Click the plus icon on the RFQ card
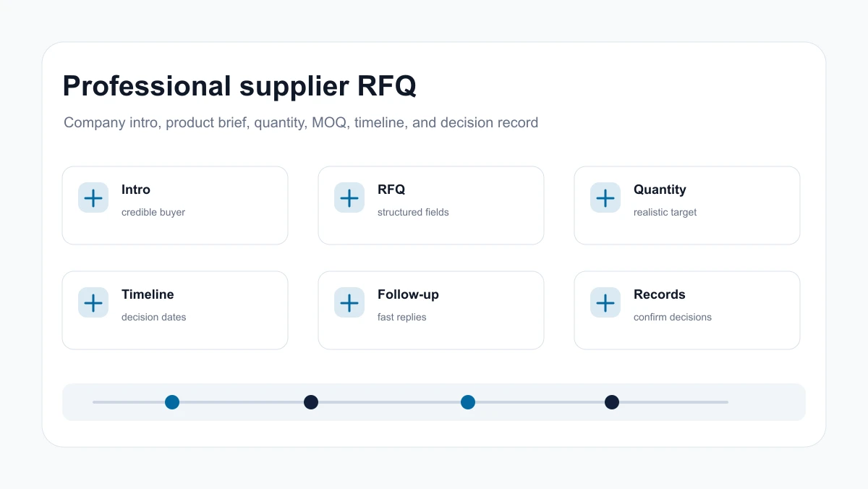This screenshot has width=868, height=489. coord(349,197)
